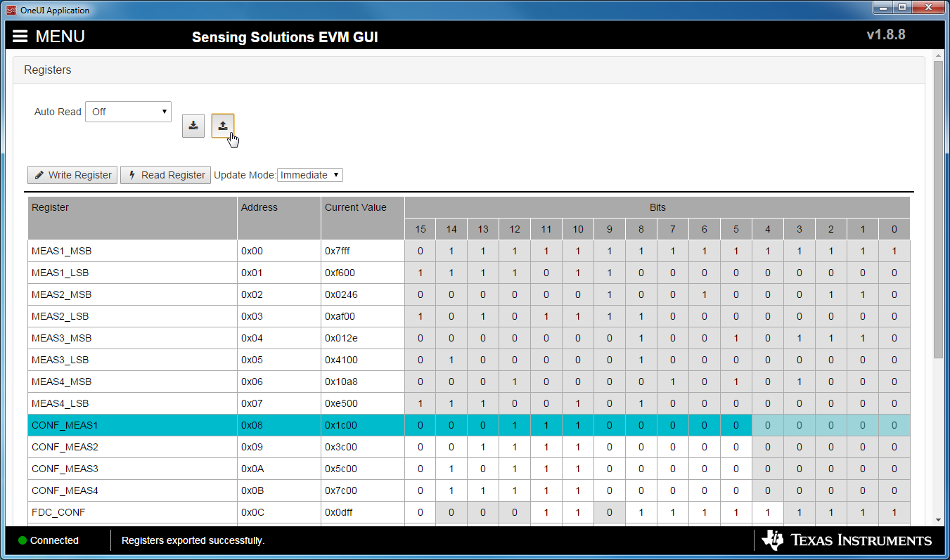Open the Update Mode dropdown

tap(309, 174)
